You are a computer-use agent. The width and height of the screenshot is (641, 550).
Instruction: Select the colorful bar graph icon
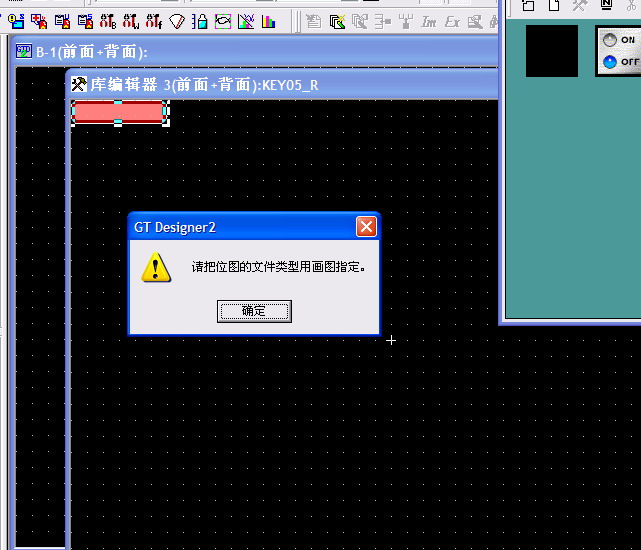[268, 21]
